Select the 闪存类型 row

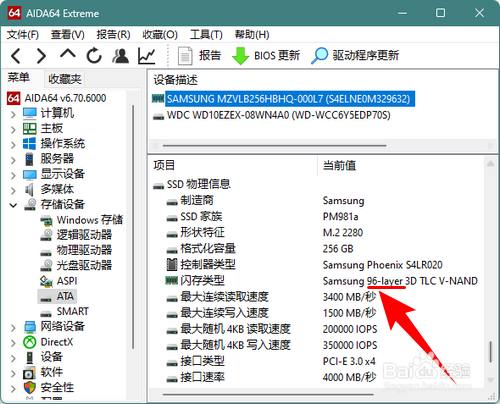point(321,281)
